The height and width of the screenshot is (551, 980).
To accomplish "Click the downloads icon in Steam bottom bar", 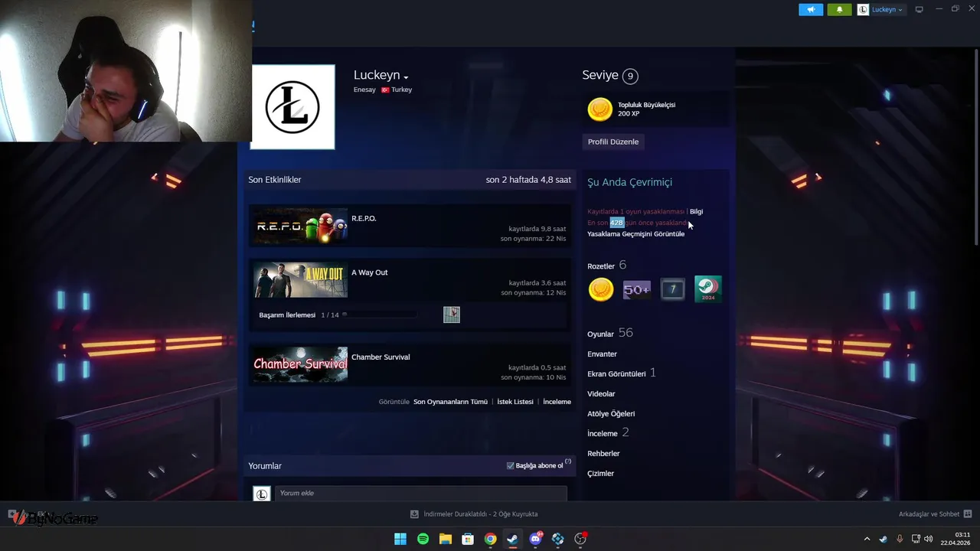I will (414, 514).
